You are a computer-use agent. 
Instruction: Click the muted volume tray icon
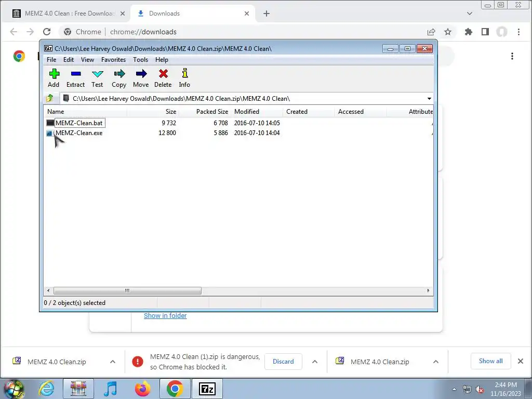[x=480, y=389]
